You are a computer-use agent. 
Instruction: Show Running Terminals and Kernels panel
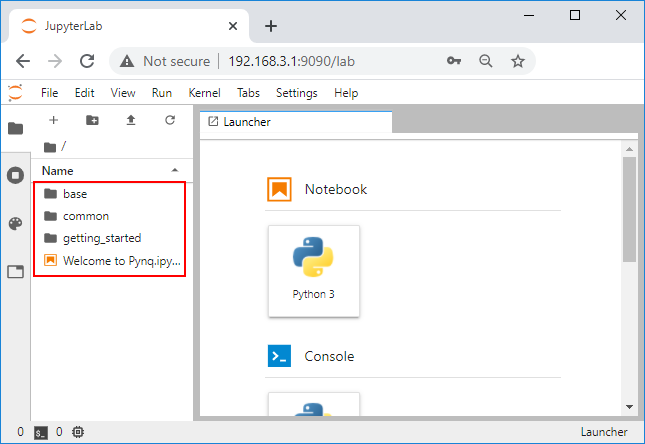[x=15, y=175]
